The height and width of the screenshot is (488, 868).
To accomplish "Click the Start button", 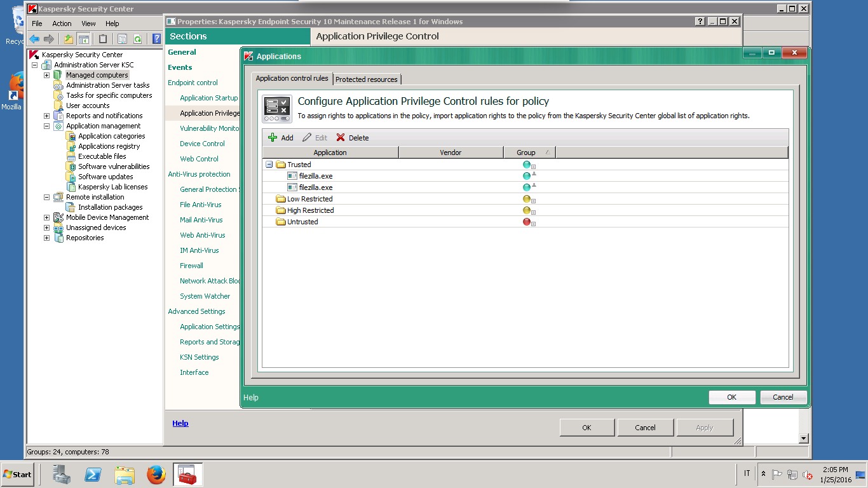I will tap(17, 474).
